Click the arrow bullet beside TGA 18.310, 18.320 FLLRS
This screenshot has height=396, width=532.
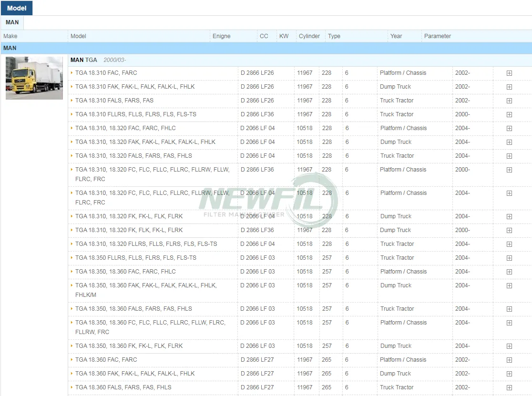72,244
